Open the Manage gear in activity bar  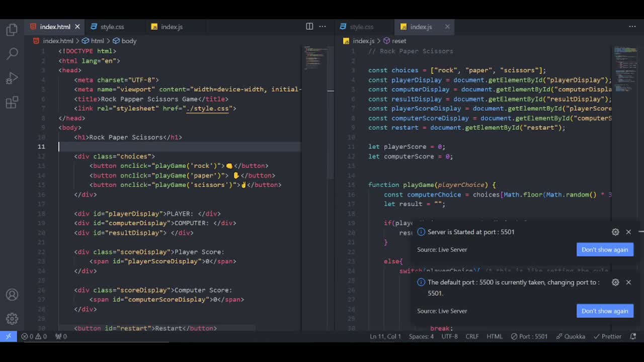[x=12, y=319]
